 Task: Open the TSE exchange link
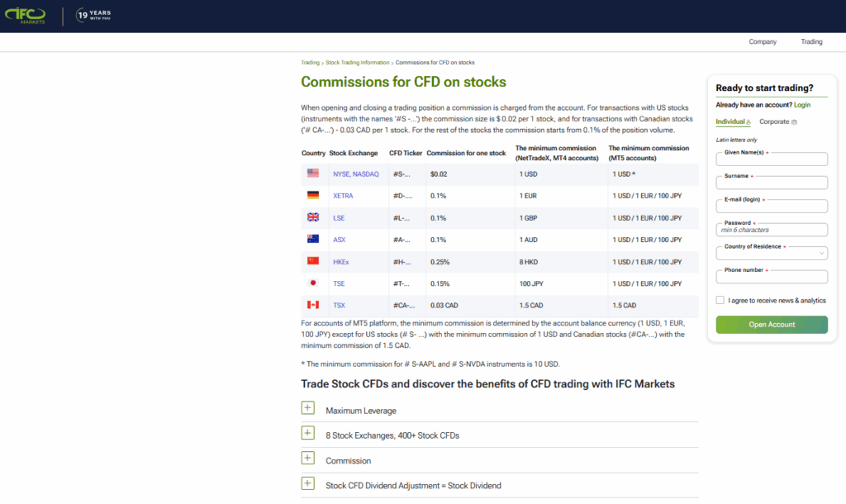point(339,283)
